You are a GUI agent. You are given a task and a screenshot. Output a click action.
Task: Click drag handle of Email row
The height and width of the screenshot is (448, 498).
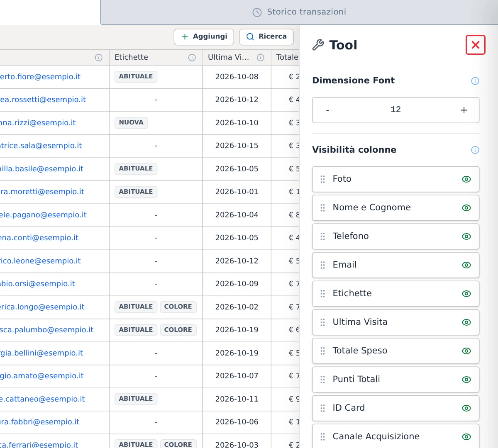(x=323, y=265)
